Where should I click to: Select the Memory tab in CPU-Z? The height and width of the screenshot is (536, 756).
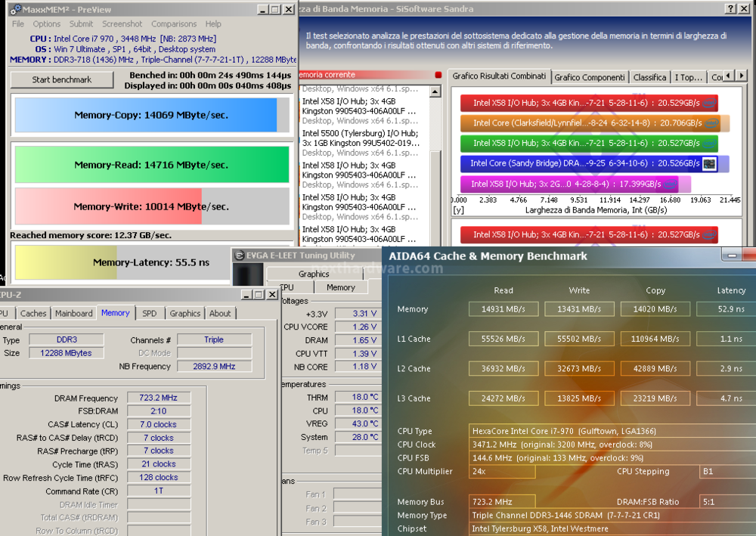116,313
